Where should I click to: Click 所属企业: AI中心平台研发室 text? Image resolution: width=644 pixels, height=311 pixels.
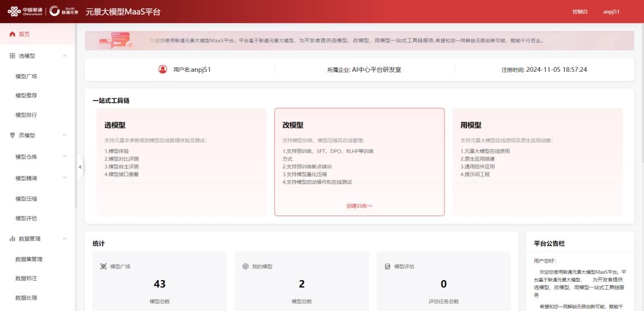(x=364, y=70)
